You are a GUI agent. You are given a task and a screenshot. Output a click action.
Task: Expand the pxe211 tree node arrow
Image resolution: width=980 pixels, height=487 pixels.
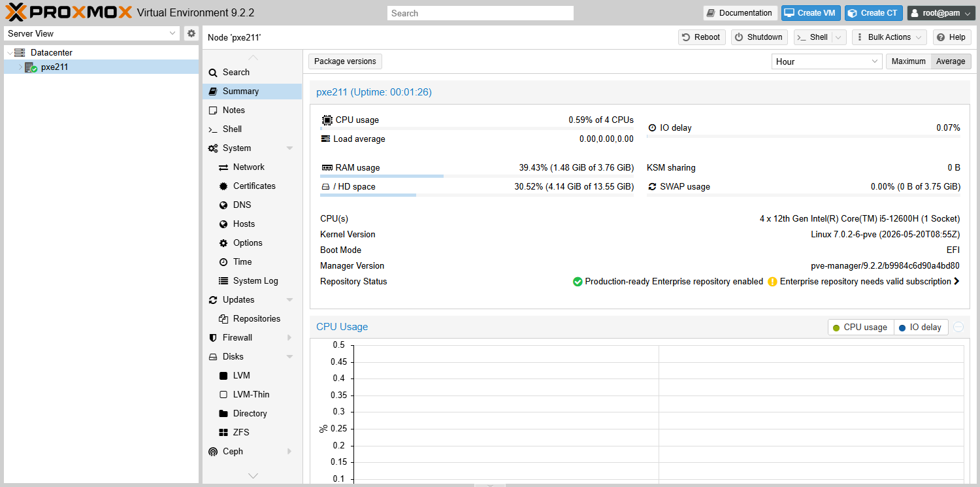point(20,67)
